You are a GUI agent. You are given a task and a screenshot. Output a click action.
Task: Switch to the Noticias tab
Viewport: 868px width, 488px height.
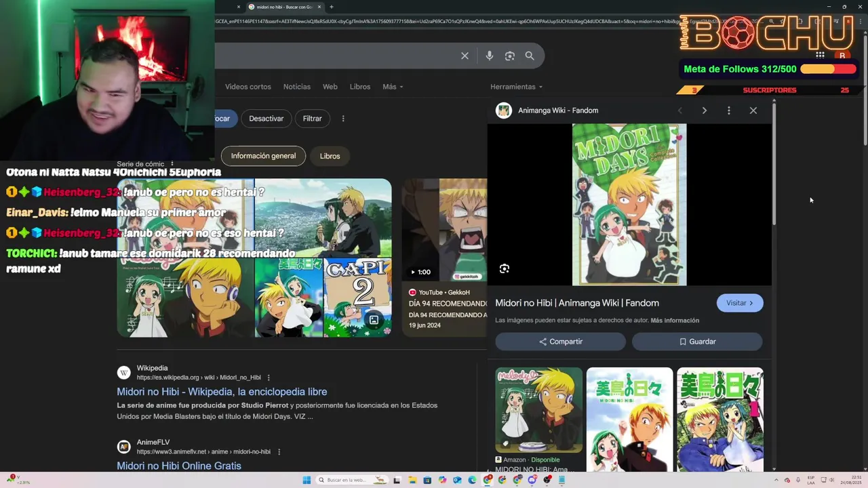[x=297, y=87]
